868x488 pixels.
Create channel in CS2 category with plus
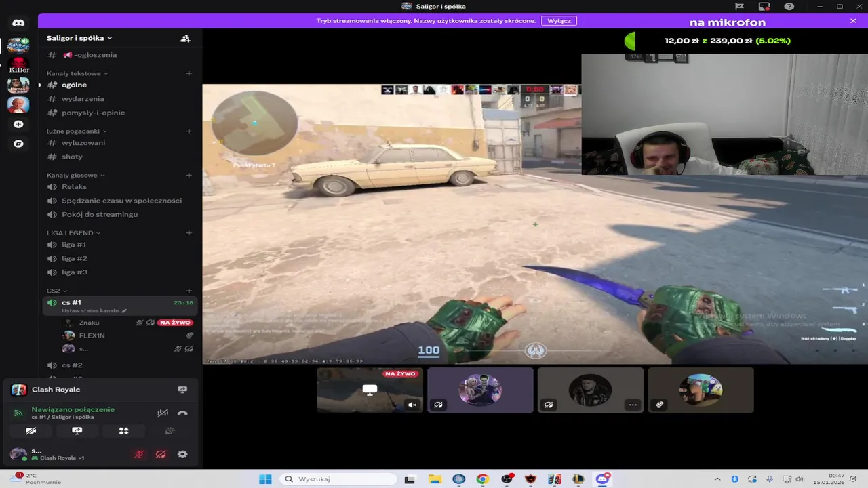tap(189, 291)
